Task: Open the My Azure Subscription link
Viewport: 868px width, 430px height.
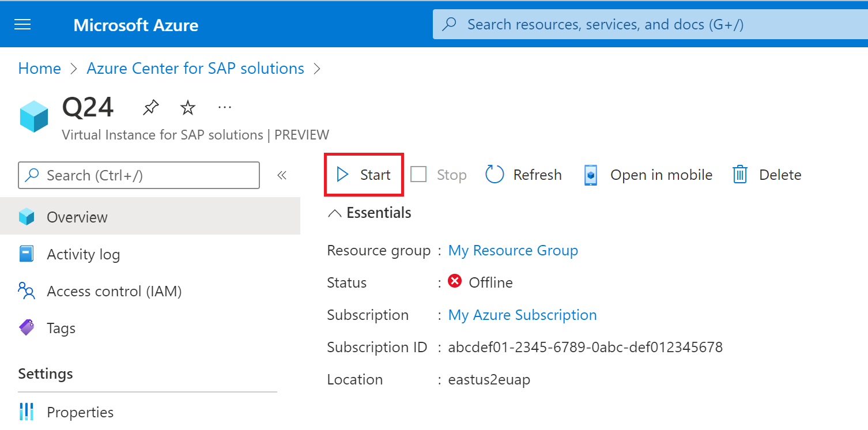Action: click(523, 315)
